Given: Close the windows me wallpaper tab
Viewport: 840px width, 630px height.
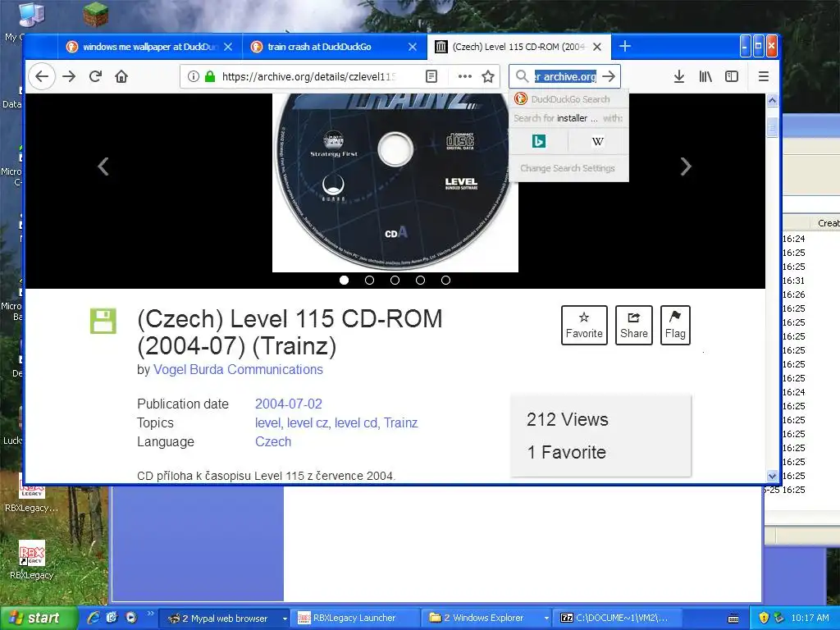Looking at the screenshot, I should tap(228, 47).
